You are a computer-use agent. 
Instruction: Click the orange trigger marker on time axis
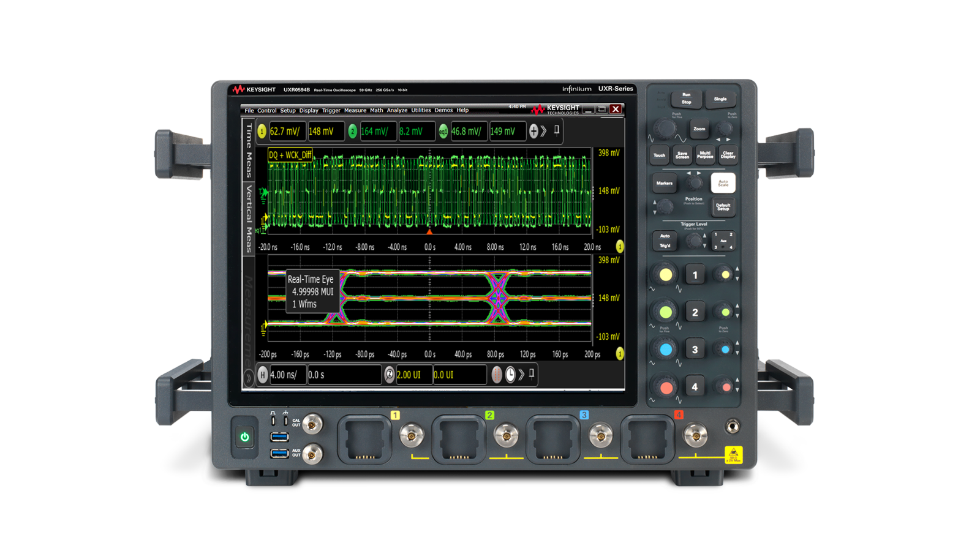(x=429, y=232)
